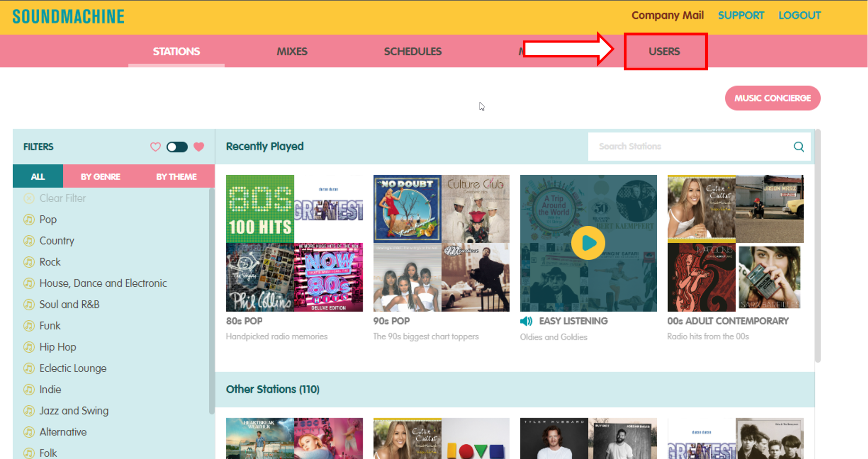The height and width of the screenshot is (459, 868).
Task: Select the By Theme filter tab
Action: point(176,177)
